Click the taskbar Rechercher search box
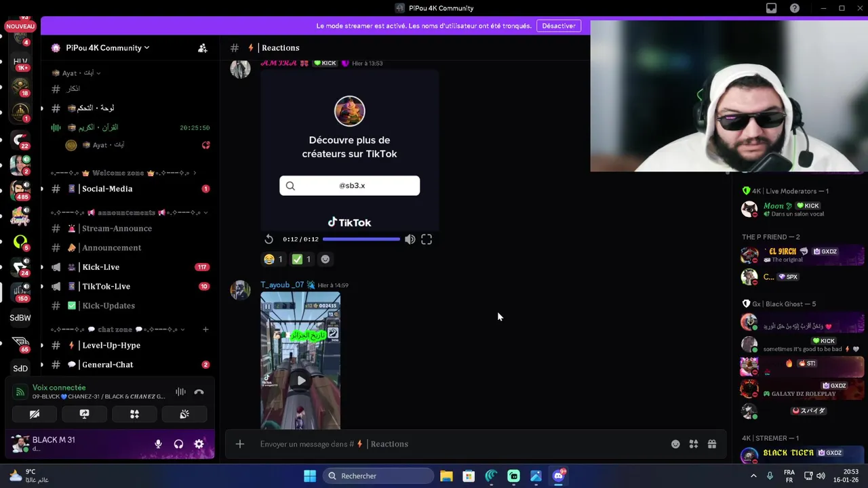 [x=378, y=476]
